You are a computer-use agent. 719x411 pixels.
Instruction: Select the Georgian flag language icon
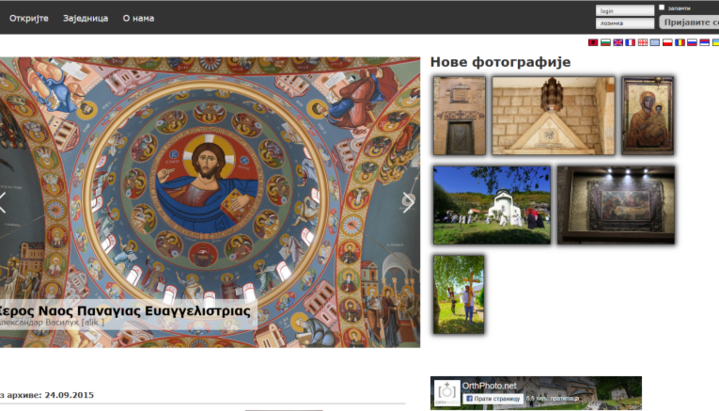coord(642,43)
